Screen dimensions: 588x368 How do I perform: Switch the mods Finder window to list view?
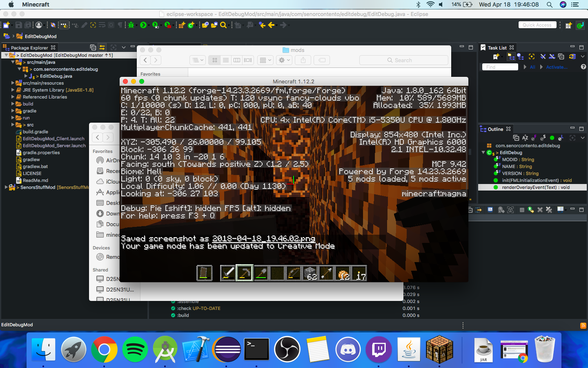pos(226,60)
